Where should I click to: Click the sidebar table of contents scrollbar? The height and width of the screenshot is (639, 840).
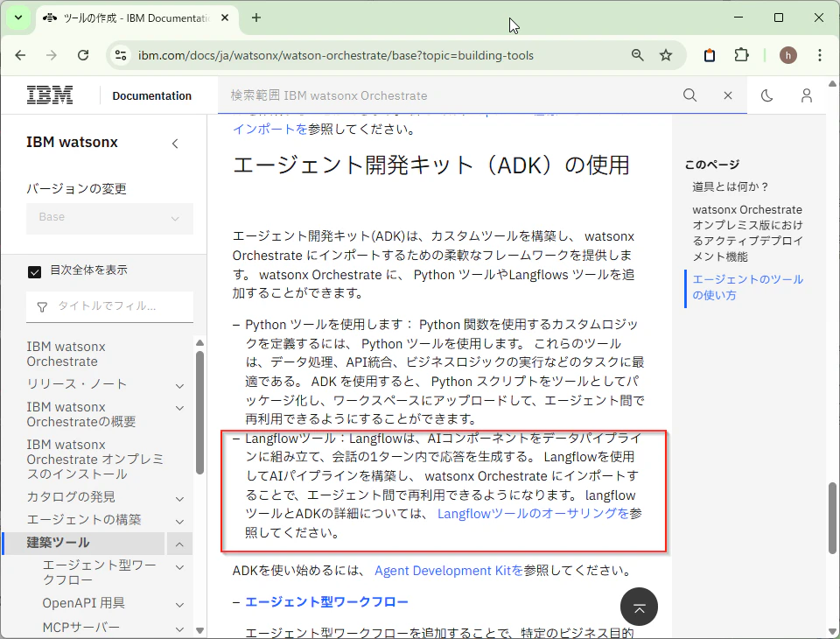click(199, 413)
